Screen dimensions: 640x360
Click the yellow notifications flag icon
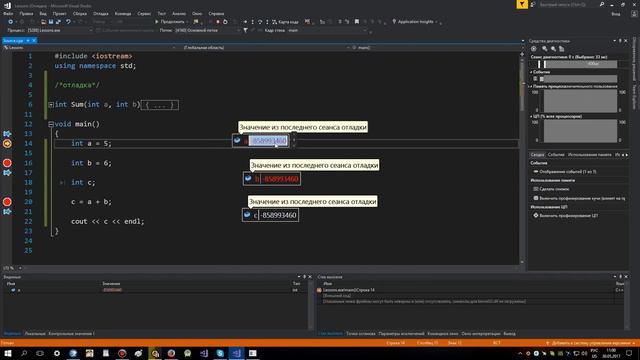click(522, 4)
